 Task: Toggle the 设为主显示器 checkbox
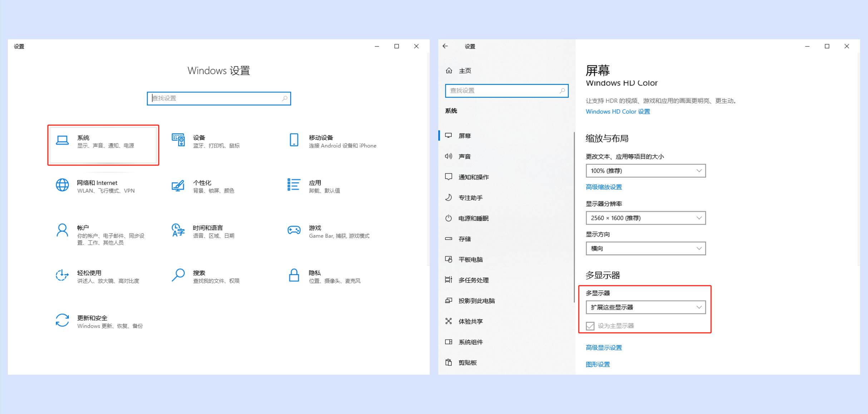(x=590, y=326)
